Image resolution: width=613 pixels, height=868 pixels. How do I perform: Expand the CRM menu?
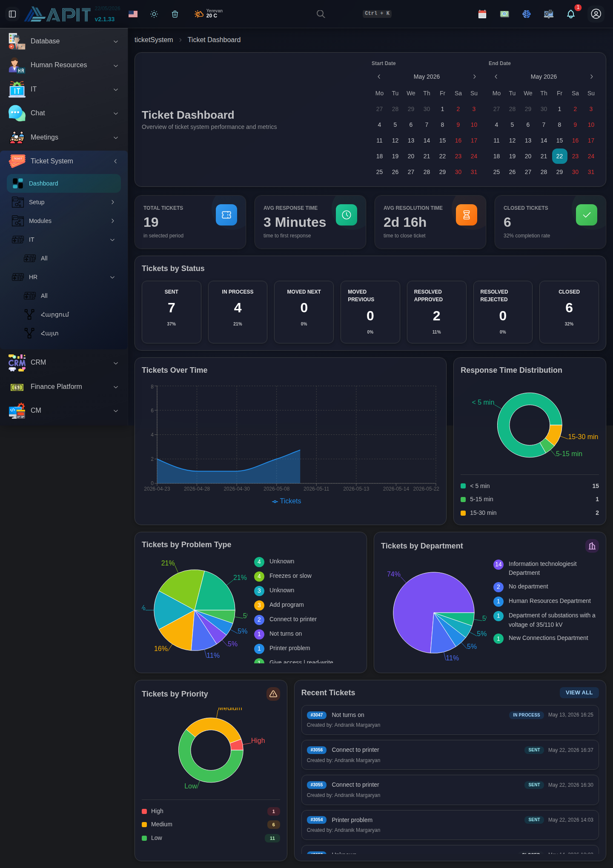click(64, 363)
